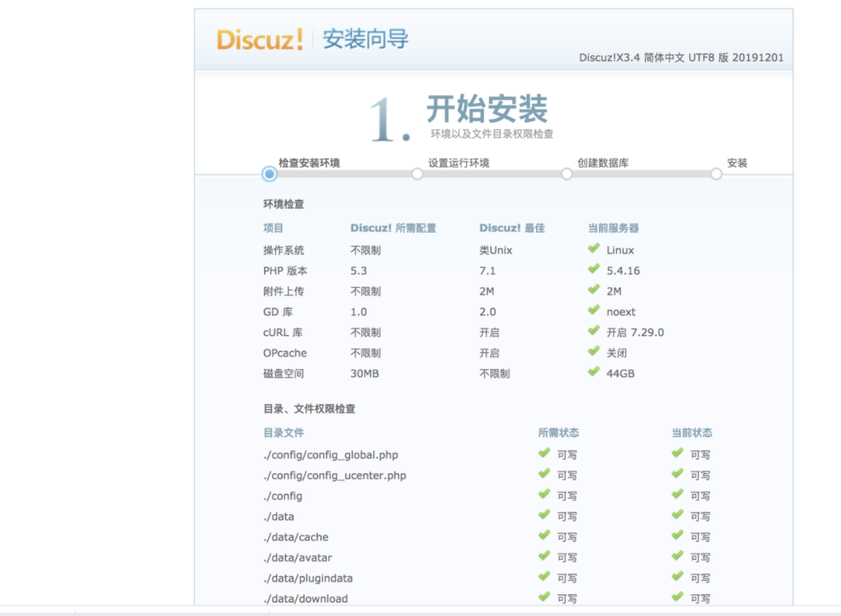Click the Discuz! logo in the header
Screen dimensions: 841x616
[259, 39]
